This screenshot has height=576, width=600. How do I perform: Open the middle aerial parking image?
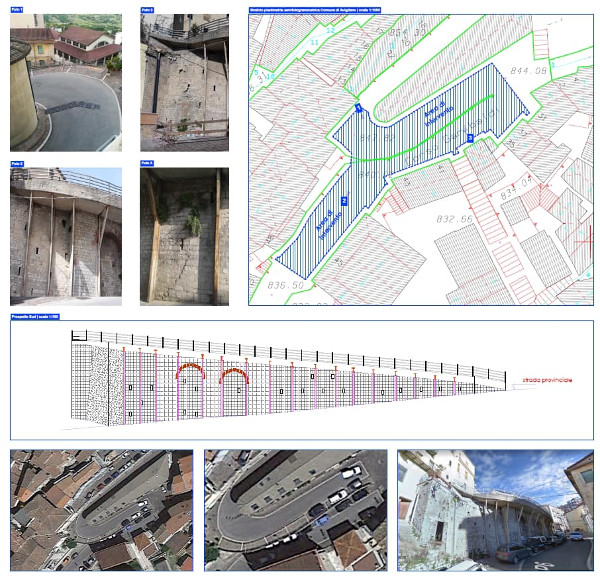[296, 510]
